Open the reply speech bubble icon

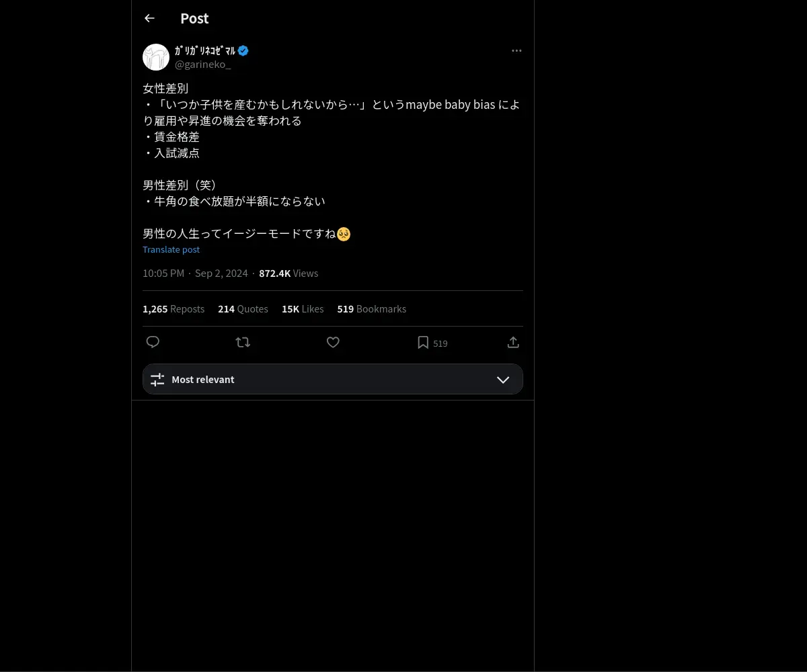click(x=153, y=342)
